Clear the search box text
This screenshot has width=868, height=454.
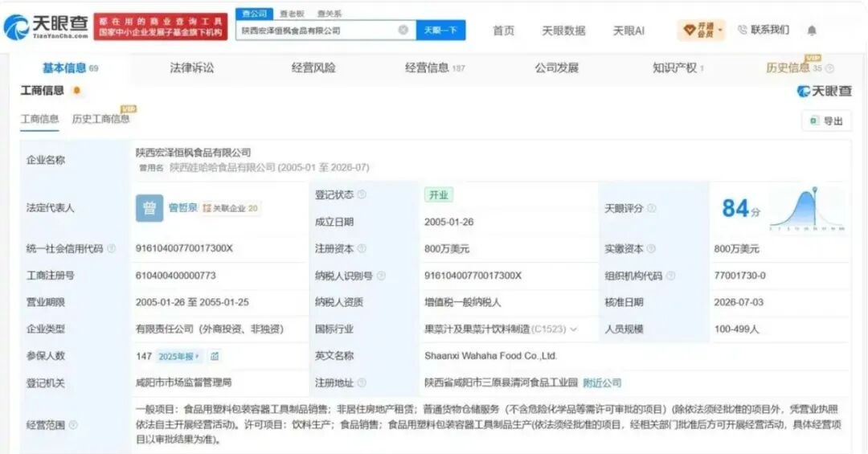[403, 30]
